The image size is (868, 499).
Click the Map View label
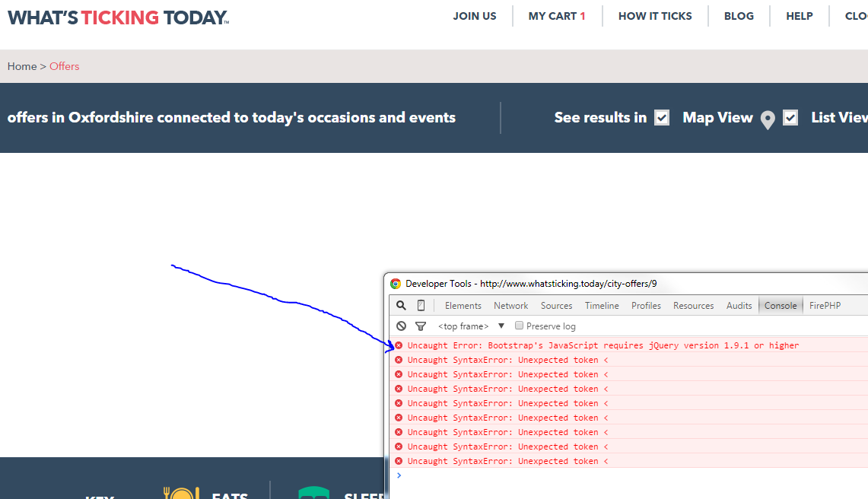click(x=717, y=117)
